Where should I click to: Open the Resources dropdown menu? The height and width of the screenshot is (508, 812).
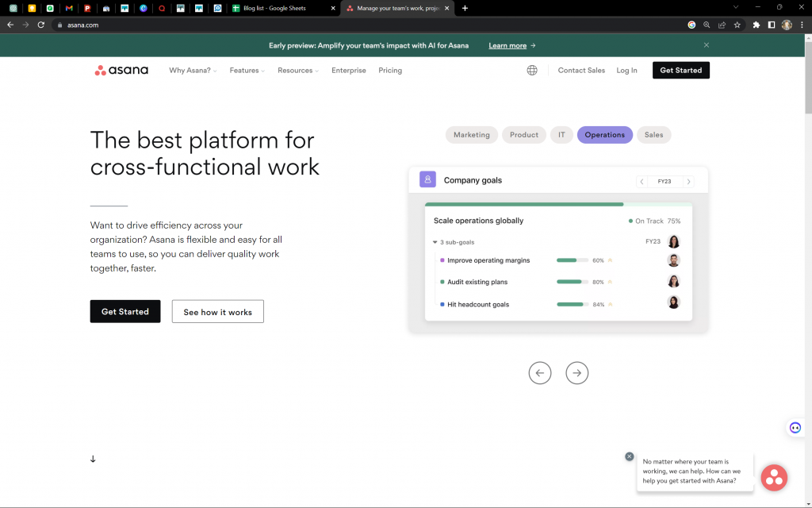click(x=297, y=71)
